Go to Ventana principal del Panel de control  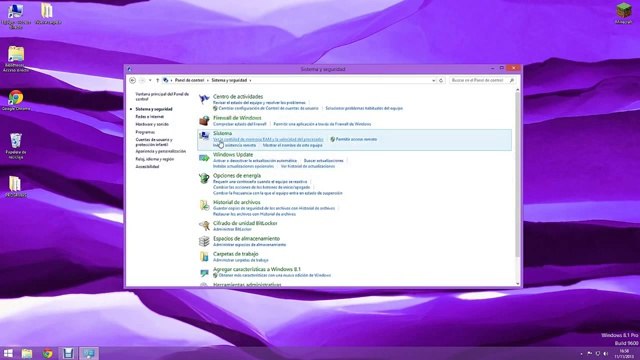[162, 96]
